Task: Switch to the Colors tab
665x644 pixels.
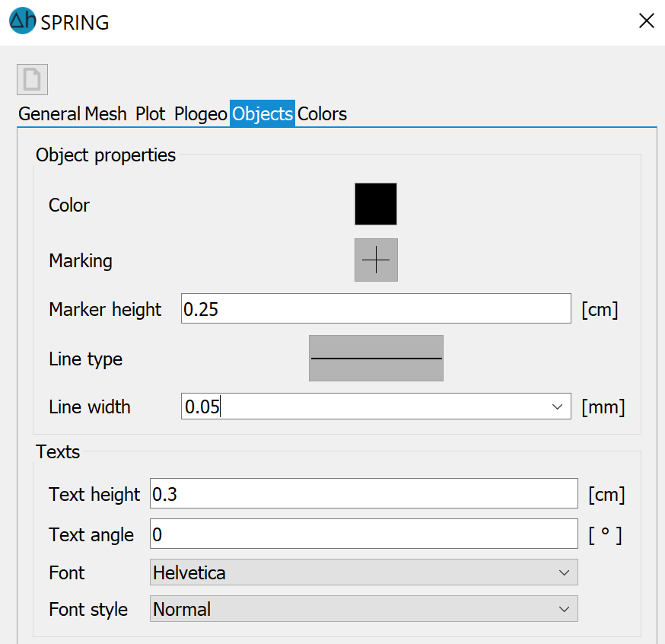Action: coord(322,113)
